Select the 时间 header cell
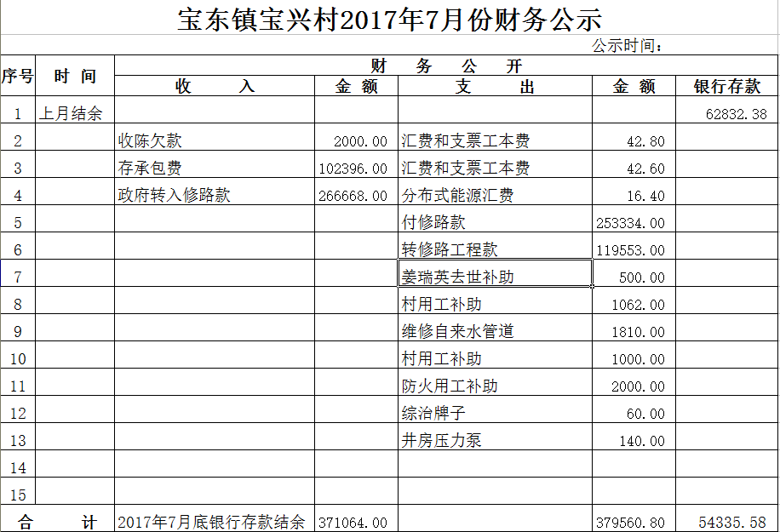This screenshot has width=780, height=532. pos(75,76)
